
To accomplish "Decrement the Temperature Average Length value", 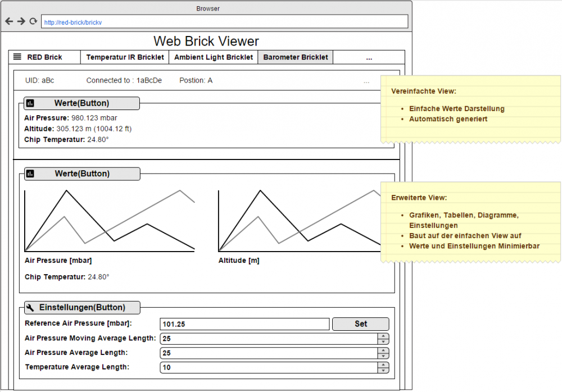I will 383,370.
